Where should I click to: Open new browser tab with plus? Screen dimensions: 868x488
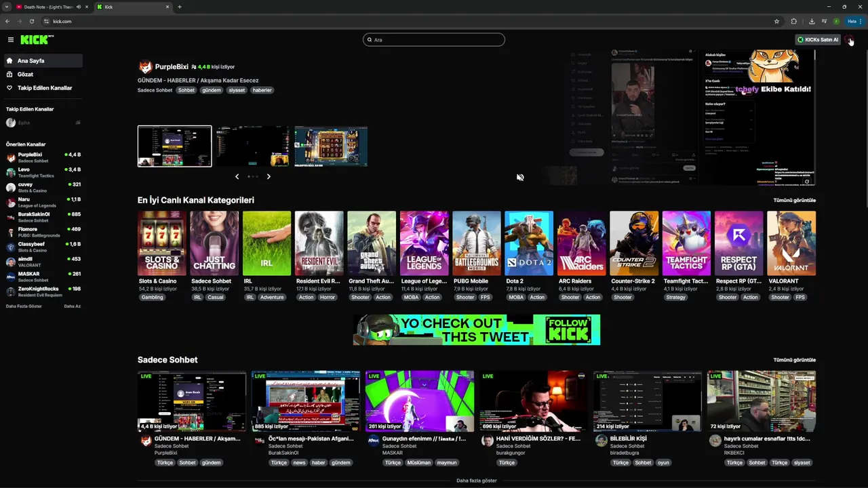[x=179, y=7]
